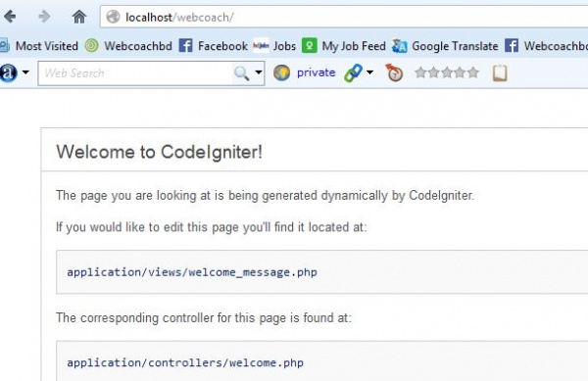This screenshot has width=588, height=381.
Task: Click the private link
Action: click(316, 72)
